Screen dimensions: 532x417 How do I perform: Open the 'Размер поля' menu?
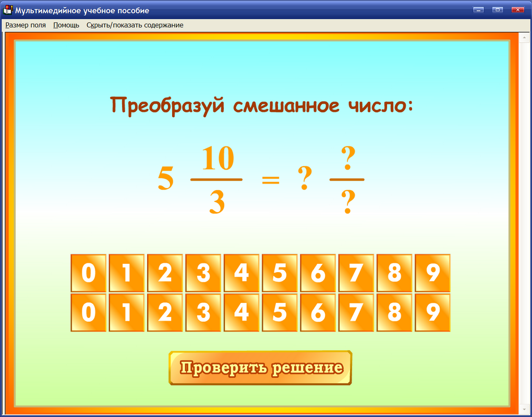(26, 25)
